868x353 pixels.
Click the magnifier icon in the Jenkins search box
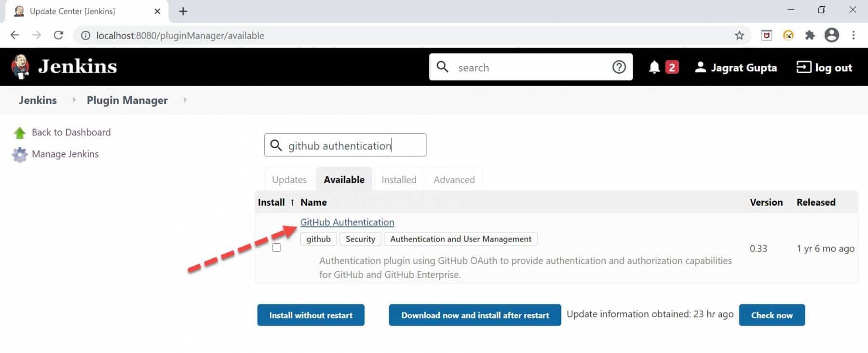pos(442,66)
